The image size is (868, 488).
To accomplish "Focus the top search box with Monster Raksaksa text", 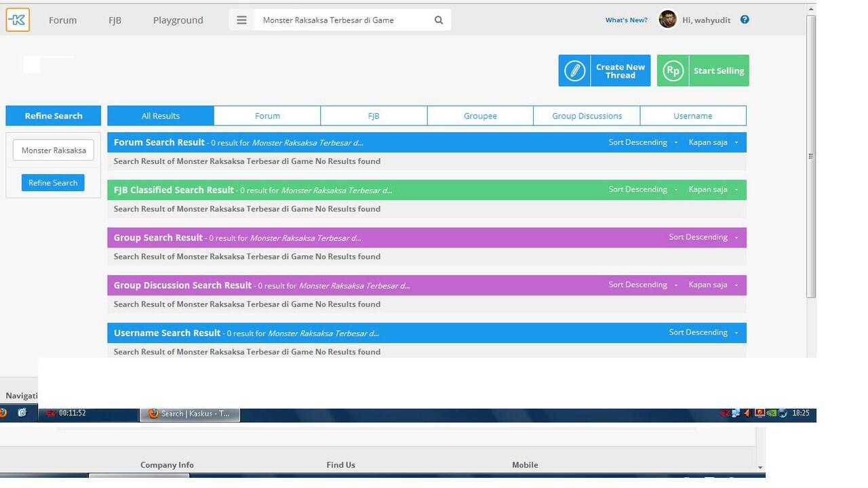I will pyautogui.click(x=342, y=20).
